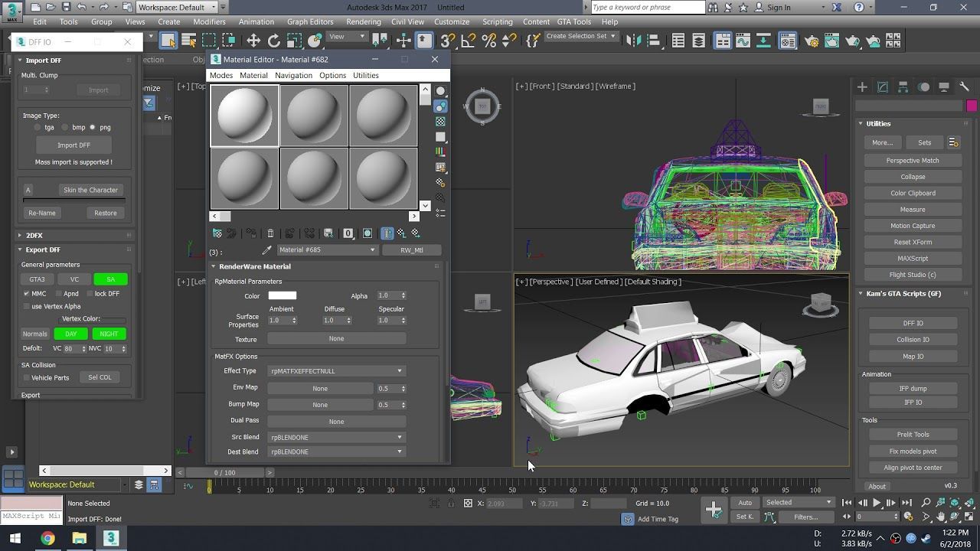The image size is (980, 551).
Task: Click the Collision IO button
Action: pyautogui.click(x=913, y=340)
